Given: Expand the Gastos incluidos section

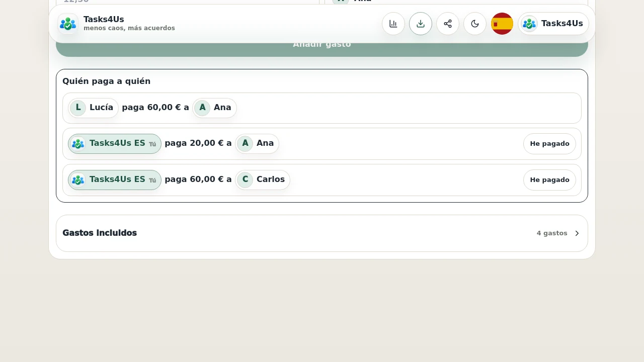Looking at the screenshot, I should click(322, 233).
